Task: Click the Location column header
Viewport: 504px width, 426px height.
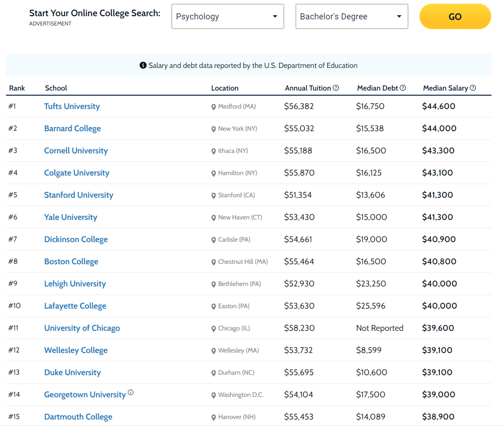Action: (225, 88)
